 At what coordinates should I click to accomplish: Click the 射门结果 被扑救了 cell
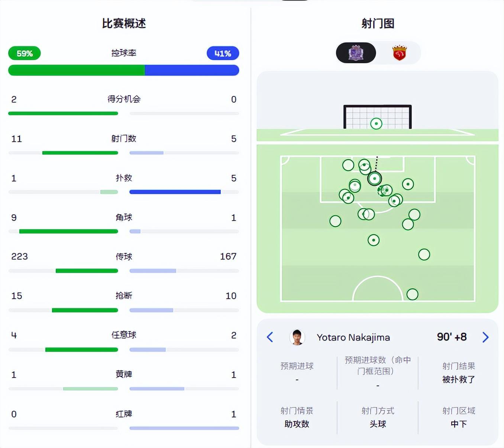[x=458, y=373]
